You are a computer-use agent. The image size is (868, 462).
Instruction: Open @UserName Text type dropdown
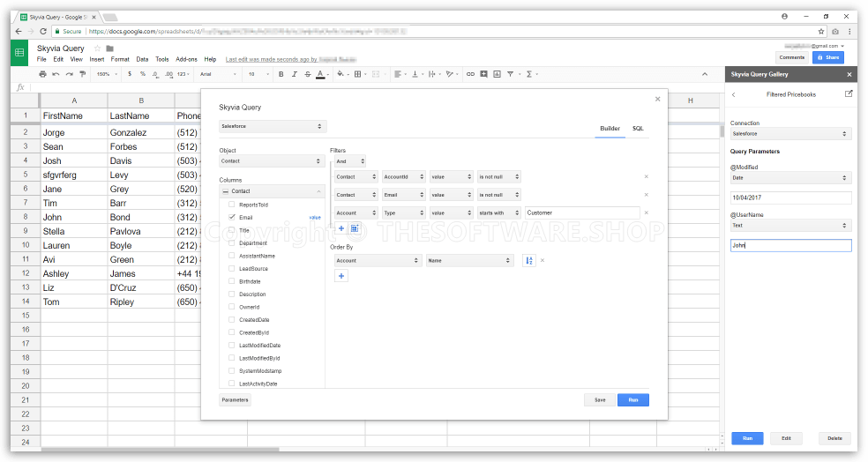pyautogui.click(x=790, y=226)
